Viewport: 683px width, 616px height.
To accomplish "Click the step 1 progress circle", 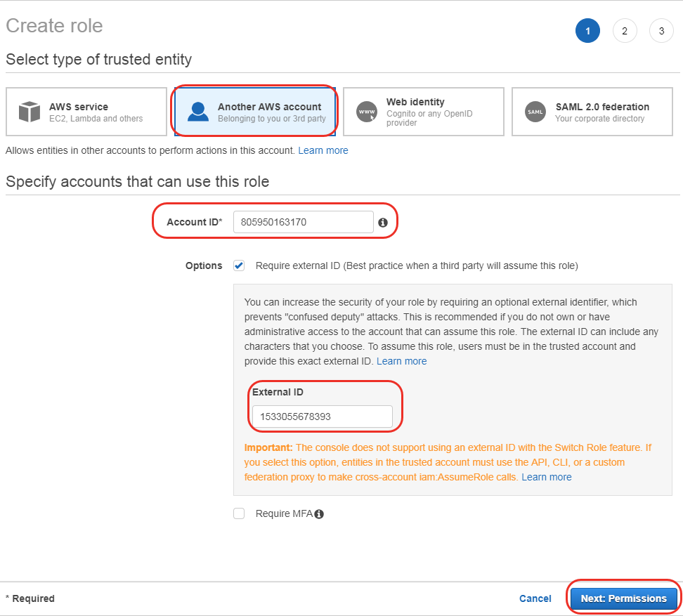I will (588, 30).
